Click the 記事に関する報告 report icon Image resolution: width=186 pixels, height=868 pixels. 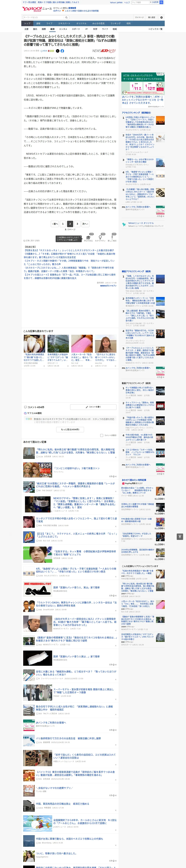pyautogui.click(x=32, y=241)
